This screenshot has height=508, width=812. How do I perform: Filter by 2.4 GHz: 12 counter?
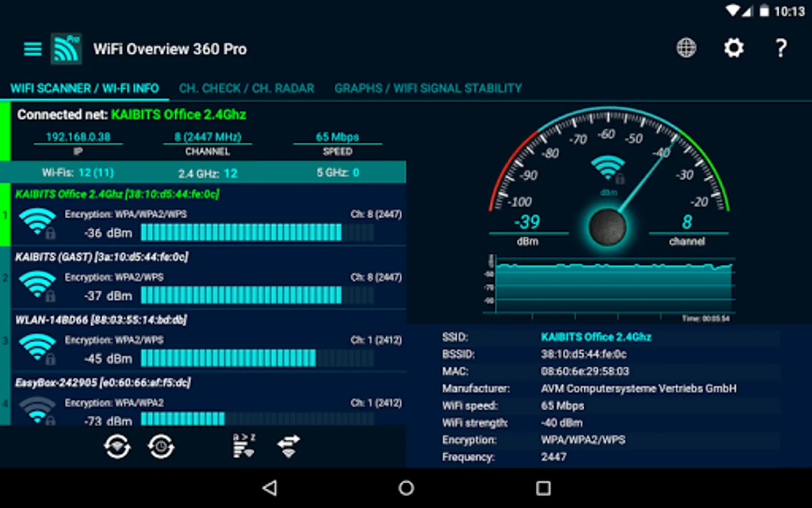point(208,173)
